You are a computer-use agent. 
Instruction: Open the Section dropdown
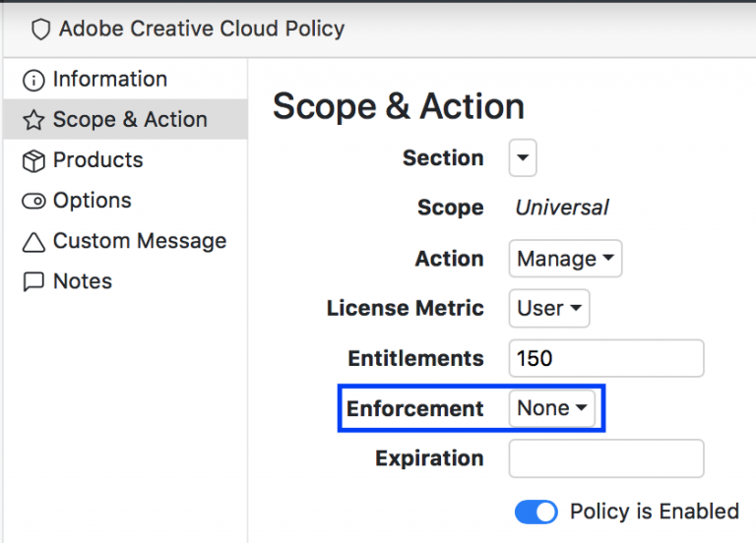(x=523, y=158)
